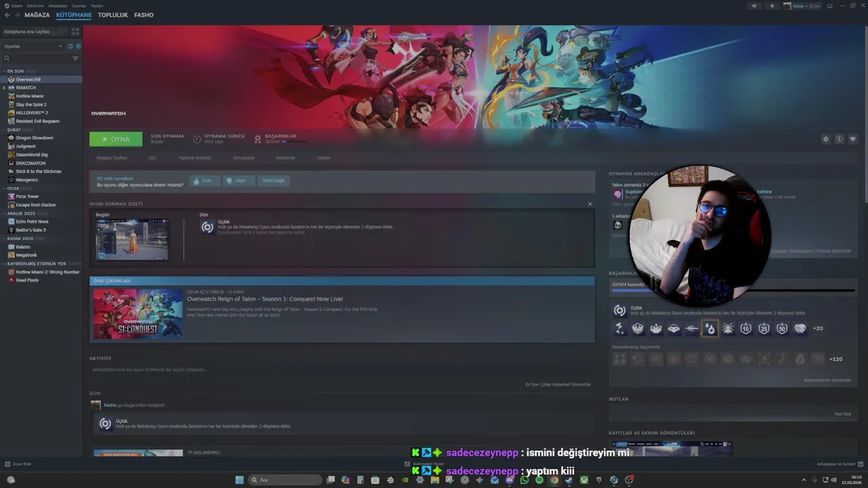
Task: Open Tartışmalar link
Action: [x=243, y=158]
